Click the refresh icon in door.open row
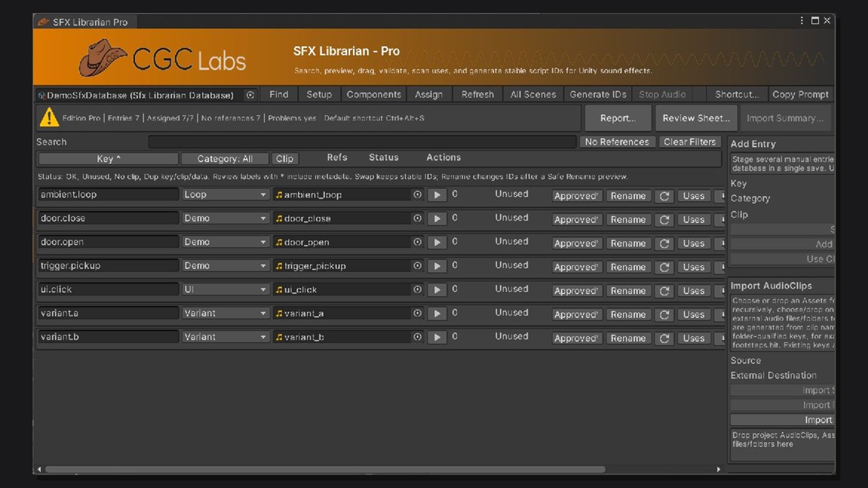Viewport: 868px width, 488px height. point(664,244)
